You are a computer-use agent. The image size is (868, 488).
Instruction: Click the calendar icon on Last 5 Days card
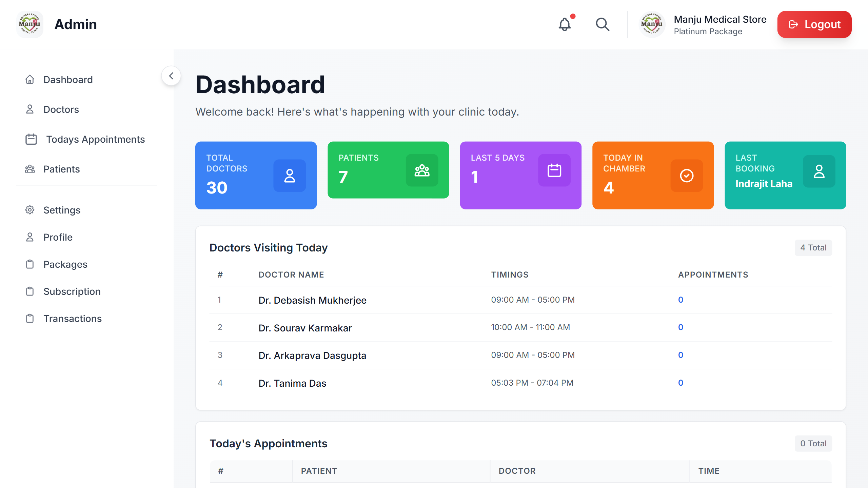click(554, 170)
